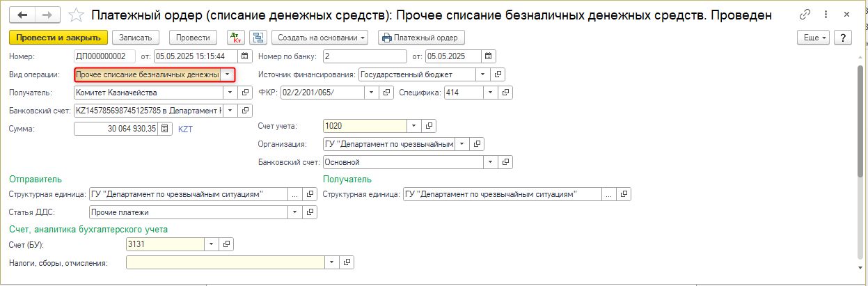Open the Организация record icon
This screenshot has width=868, height=286.
click(x=477, y=144)
